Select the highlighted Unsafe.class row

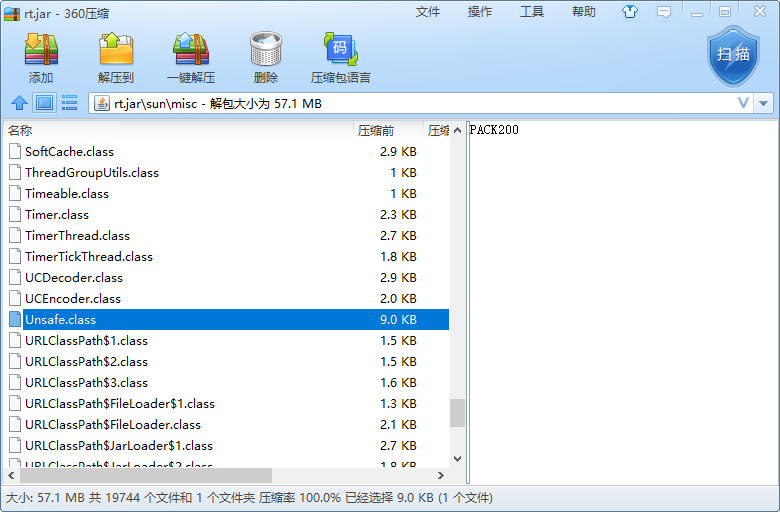[229, 319]
